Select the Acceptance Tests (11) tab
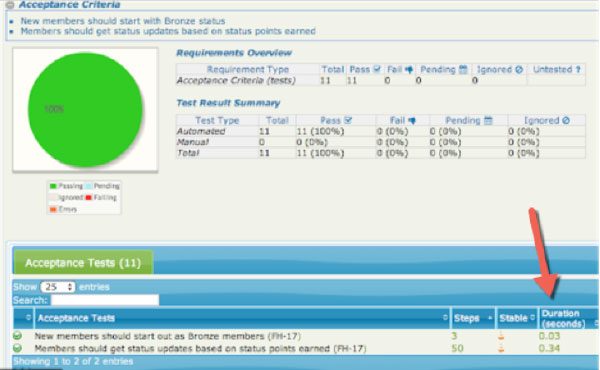The width and height of the screenshot is (600, 370). pyautogui.click(x=83, y=263)
